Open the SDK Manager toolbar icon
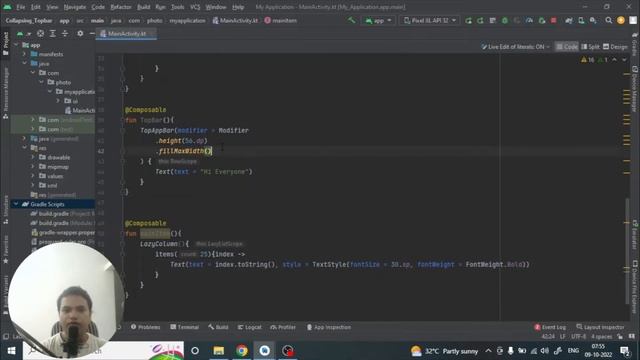Screen dimensions: 640x360 [593, 20]
